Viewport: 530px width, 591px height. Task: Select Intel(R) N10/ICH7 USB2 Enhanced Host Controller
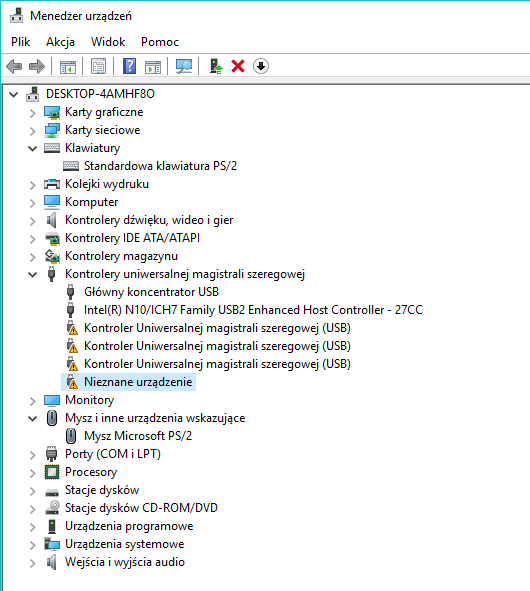[253, 310]
